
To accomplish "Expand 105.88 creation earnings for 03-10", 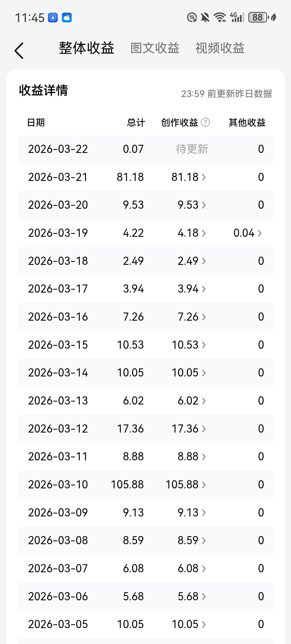I will pos(186,485).
